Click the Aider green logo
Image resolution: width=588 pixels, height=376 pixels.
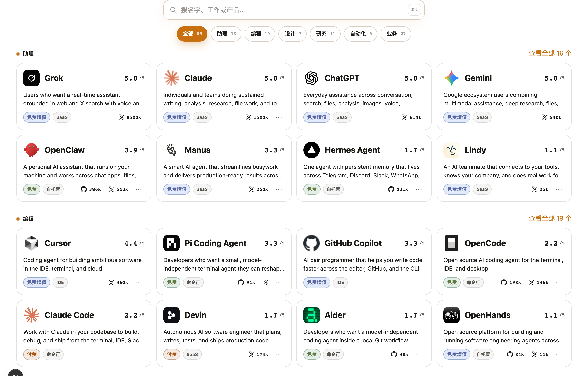coord(311,315)
